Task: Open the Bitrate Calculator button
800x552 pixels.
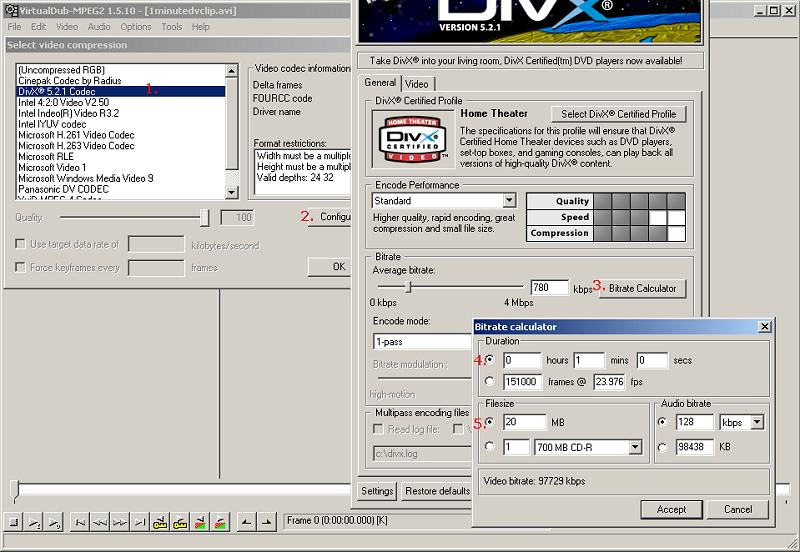Action: tap(642, 288)
